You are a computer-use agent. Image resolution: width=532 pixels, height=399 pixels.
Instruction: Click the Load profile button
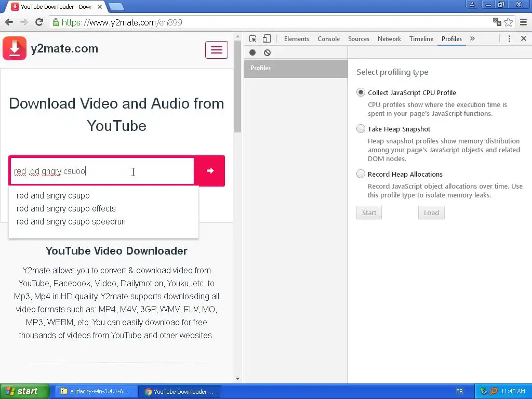pyautogui.click(x=431, y=212)
